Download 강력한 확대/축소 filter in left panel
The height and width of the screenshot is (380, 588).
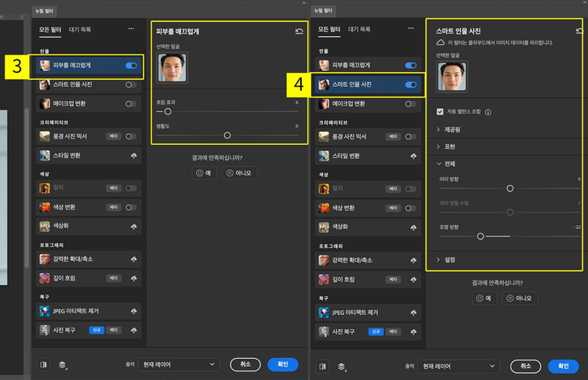pyautogui.click(x=133, y=259)
